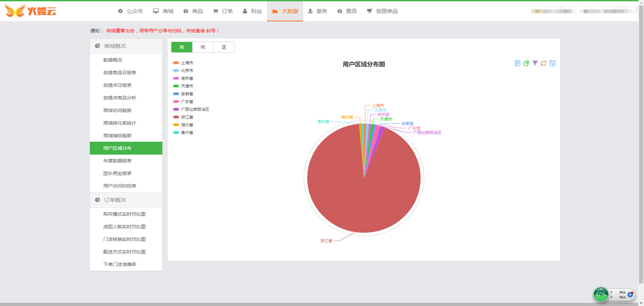Select the 省 region level tab
Image resolution: width=644 pixels, height=306 pixels.
coord(181,47)
